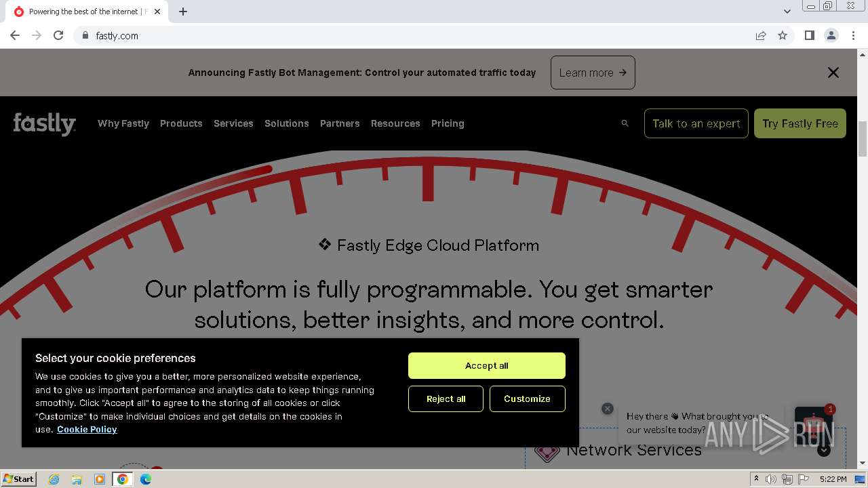The height and width of the screenshot is (488, 868).
Task: Show hidden system tray icons
Action: point(756,479)
